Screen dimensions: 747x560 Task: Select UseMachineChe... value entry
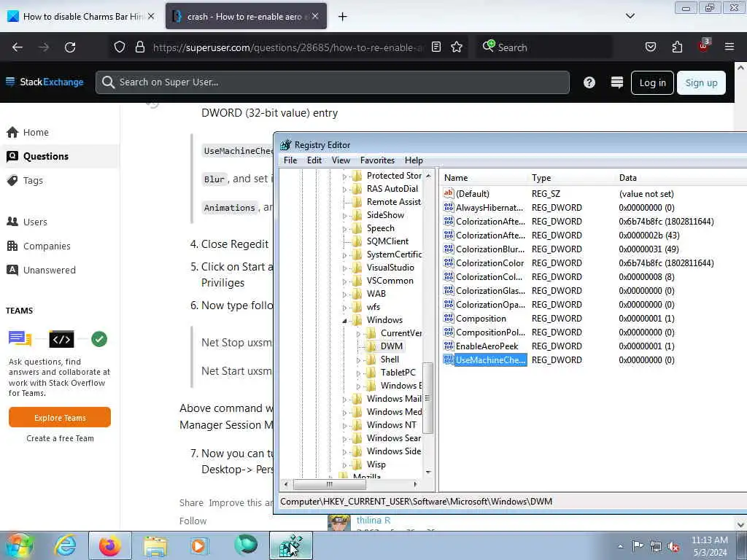[x=490, y=360]
